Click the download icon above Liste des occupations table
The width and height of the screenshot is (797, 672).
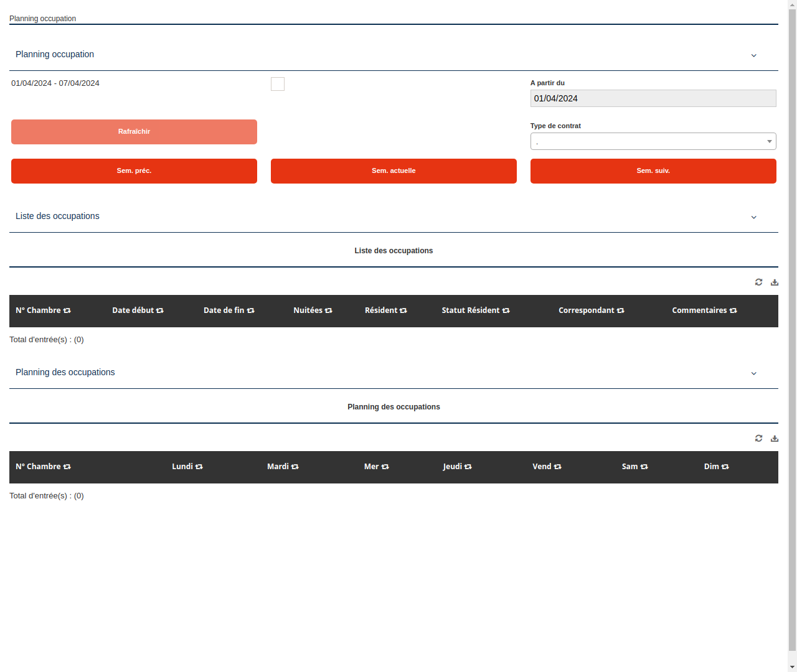coord(774,282)
